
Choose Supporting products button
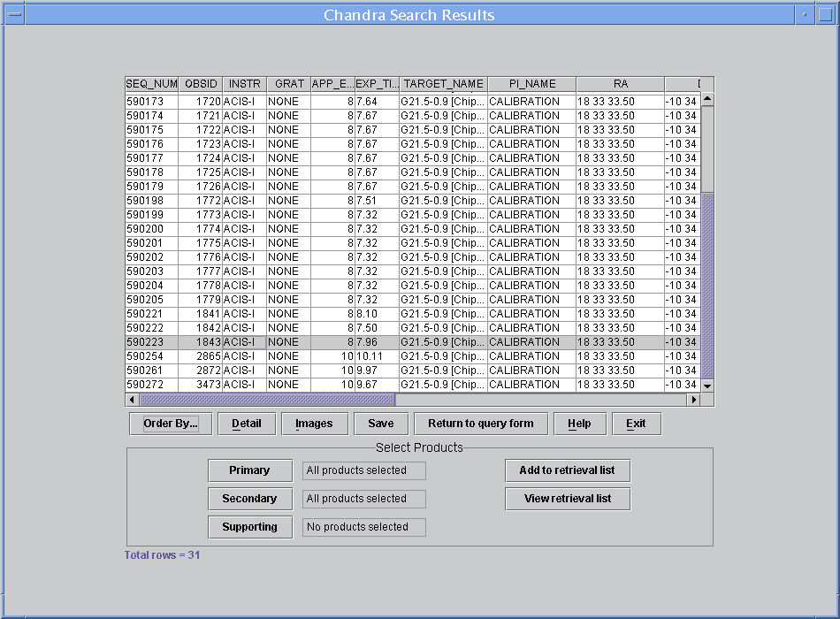pos(250,527)
